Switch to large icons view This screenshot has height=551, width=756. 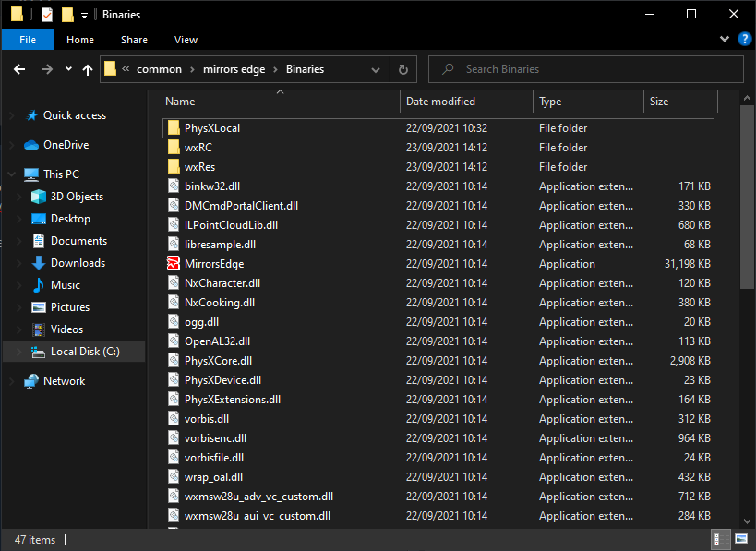point(742,539)
